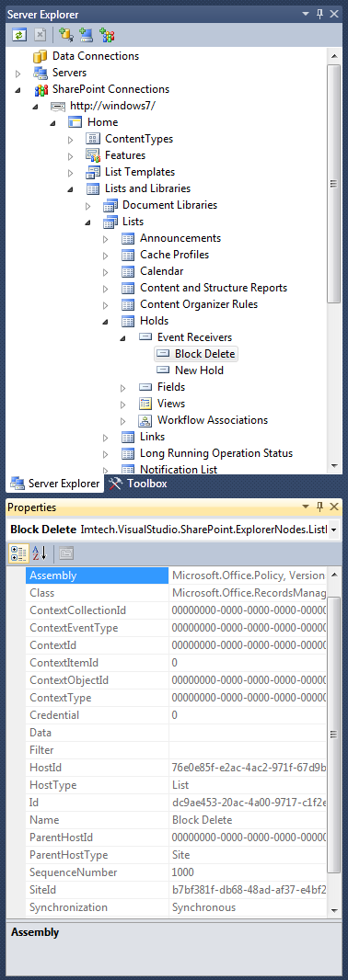Click Connect to Database toolbar icon

[x=65, y=35]
